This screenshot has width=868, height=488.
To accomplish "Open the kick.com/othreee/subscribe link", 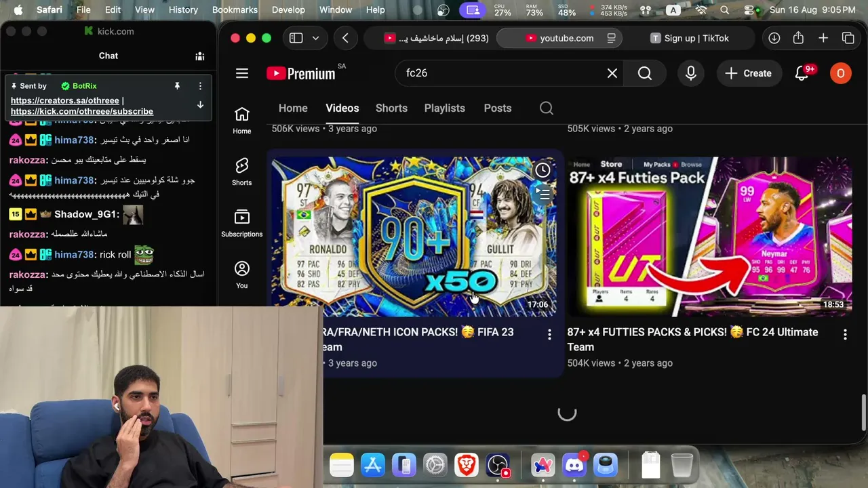I will pyautogui.click(x=82, y=111).
